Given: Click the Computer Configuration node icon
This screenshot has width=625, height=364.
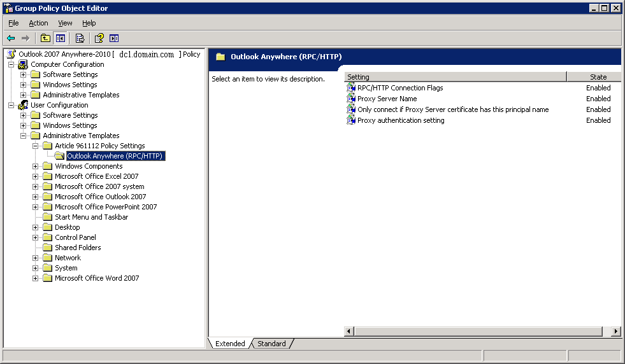Looking at the screenshot, I should 23,64.
